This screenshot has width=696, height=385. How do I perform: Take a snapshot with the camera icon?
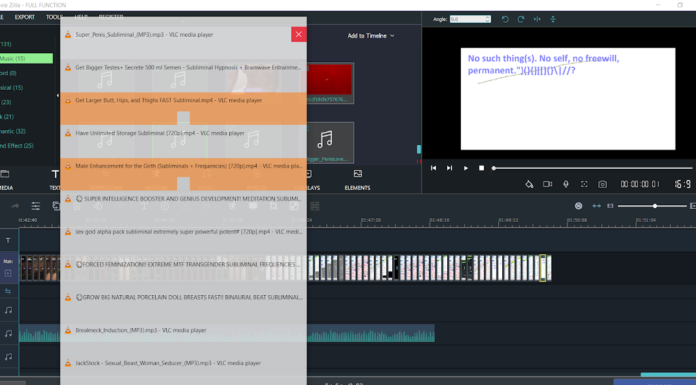(x=602, y=184)
